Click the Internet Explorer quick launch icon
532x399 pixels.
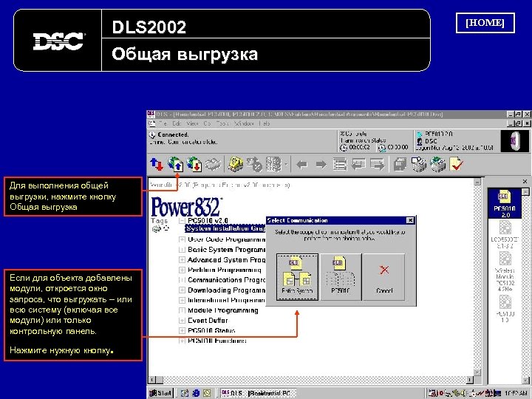[x=196, y=393]
